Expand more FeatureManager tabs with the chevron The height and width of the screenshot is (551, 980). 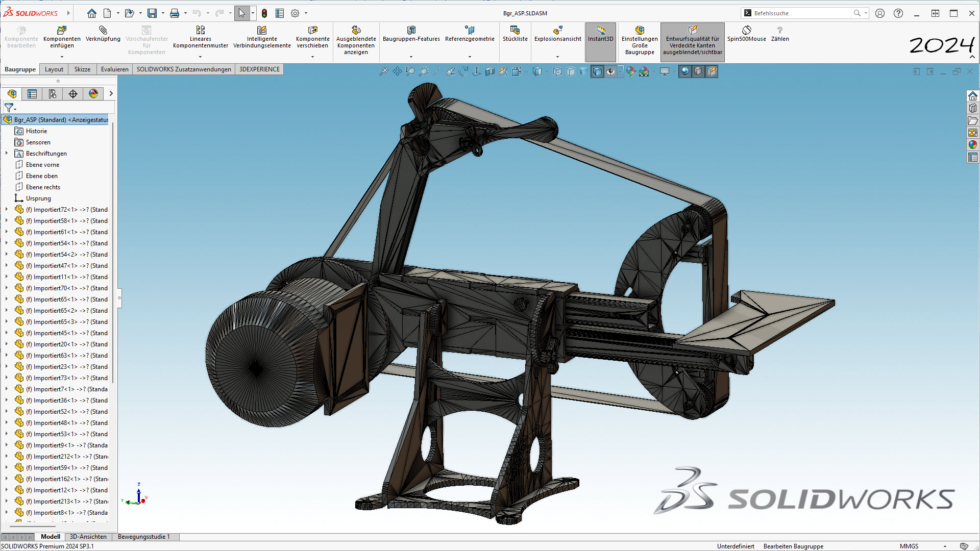tap(111, 94)
